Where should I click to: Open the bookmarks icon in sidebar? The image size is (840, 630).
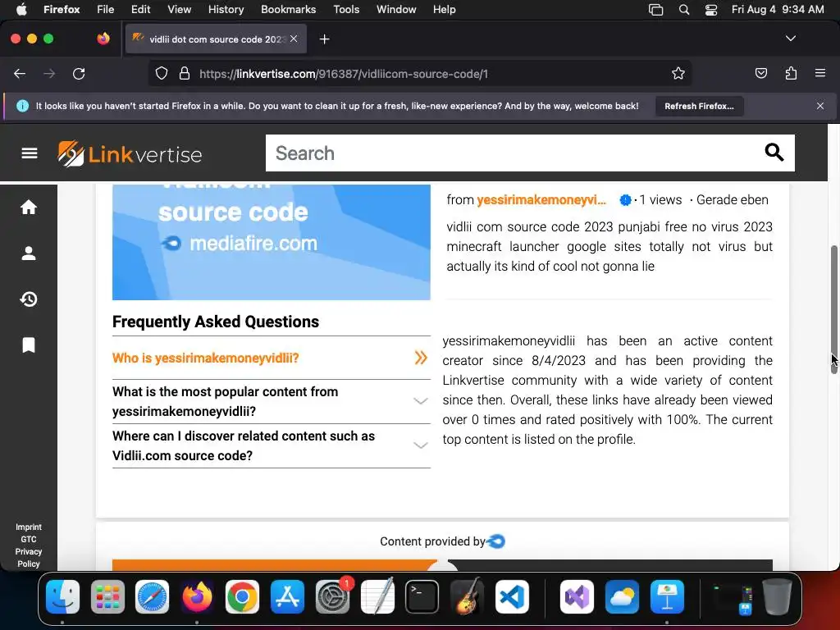coord(29,345)
